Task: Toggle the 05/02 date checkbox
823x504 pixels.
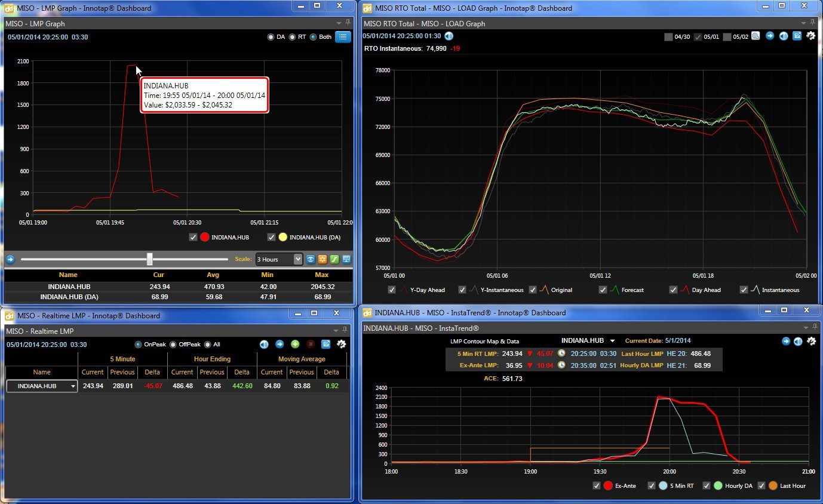Action: 727,37
